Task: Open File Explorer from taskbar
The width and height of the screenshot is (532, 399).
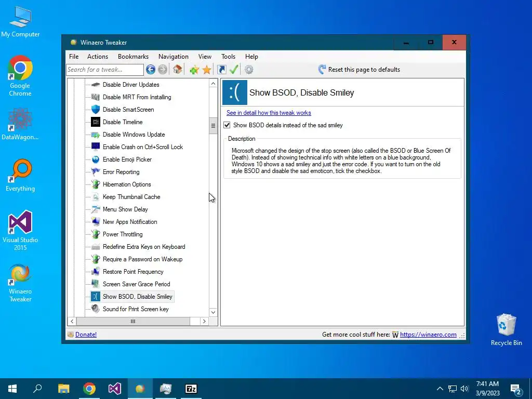Action: tap(64, 389)
